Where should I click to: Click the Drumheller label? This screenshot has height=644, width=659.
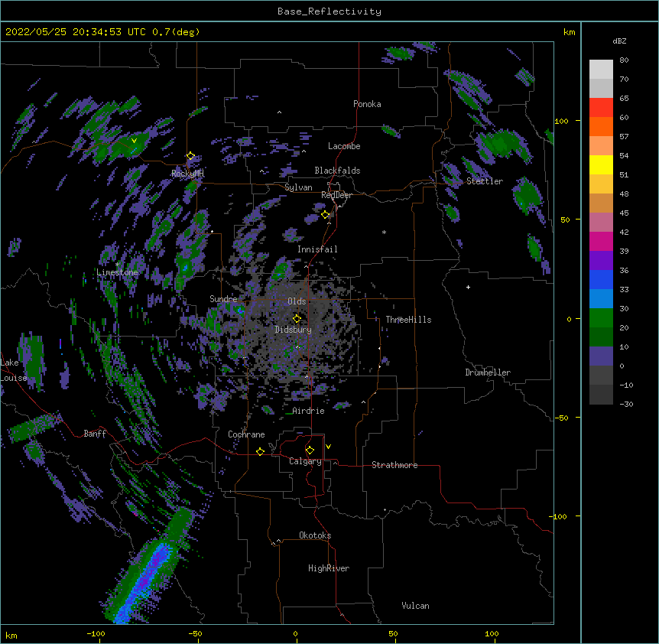(x=488, y=372)
